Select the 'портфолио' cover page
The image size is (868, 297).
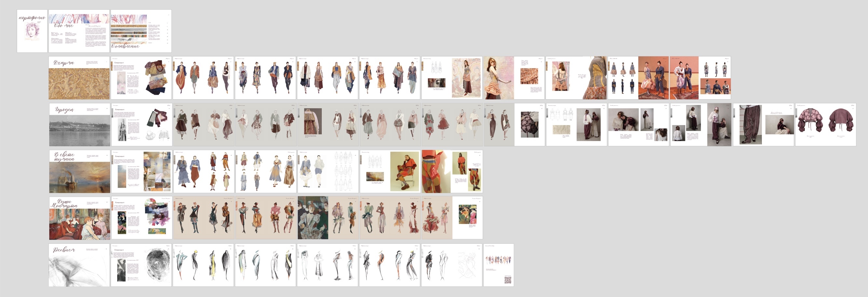click(x=32, y=31)
